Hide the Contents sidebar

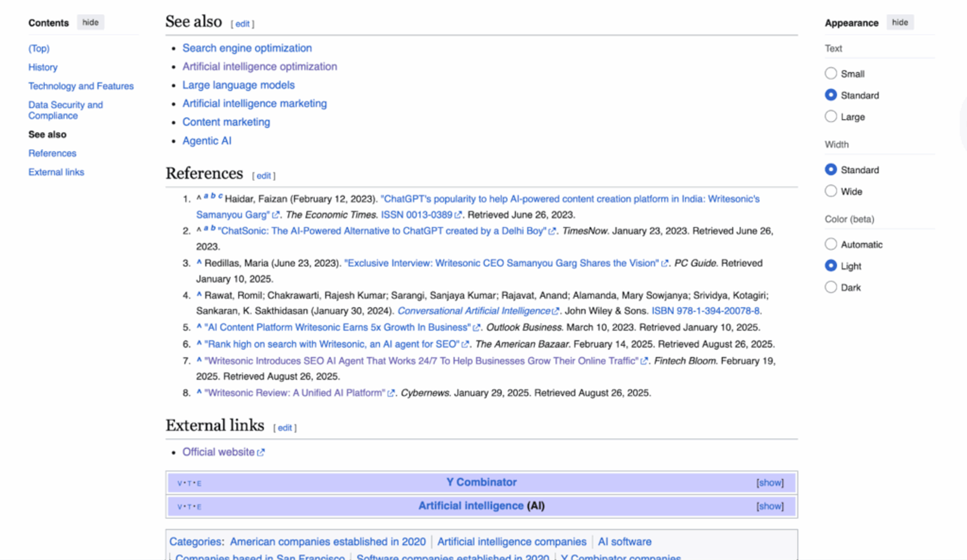point(91,22)
